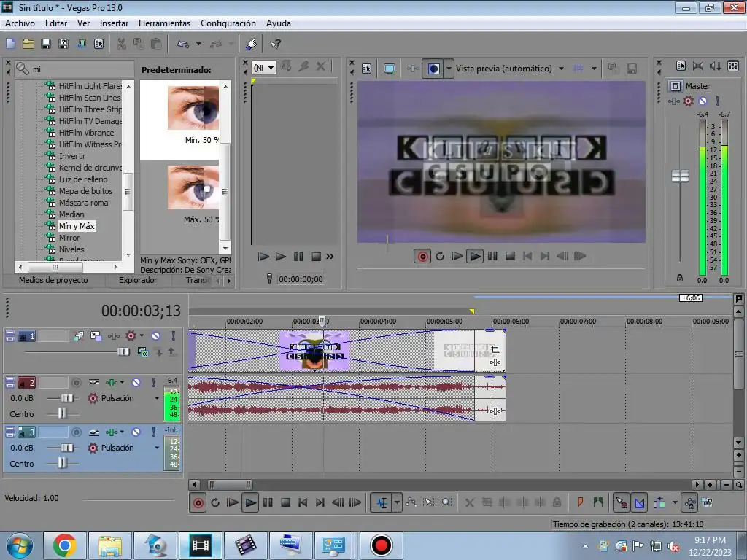Select the Envelope Edit tool
This screenshot has width=747, height=560.
pos(411,502)
